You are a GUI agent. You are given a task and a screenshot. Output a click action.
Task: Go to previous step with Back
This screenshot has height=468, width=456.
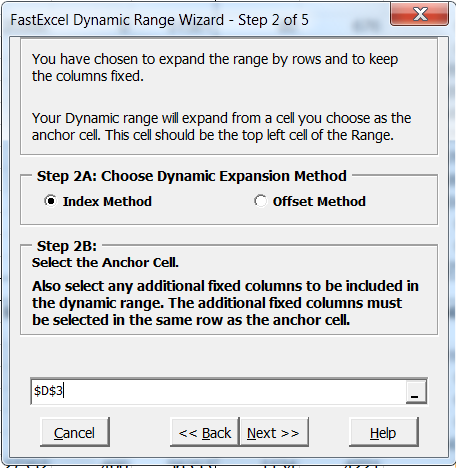(x=205, y=432)
